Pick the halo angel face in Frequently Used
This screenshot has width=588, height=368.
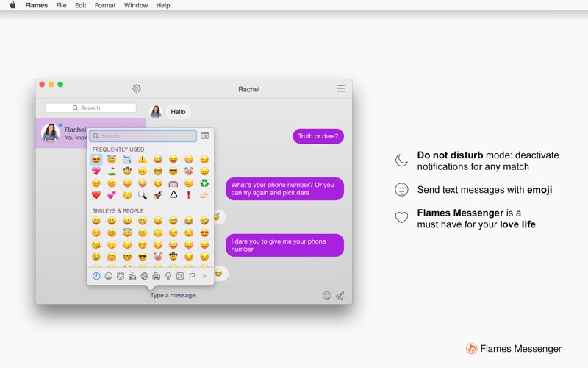pos(112,160)
